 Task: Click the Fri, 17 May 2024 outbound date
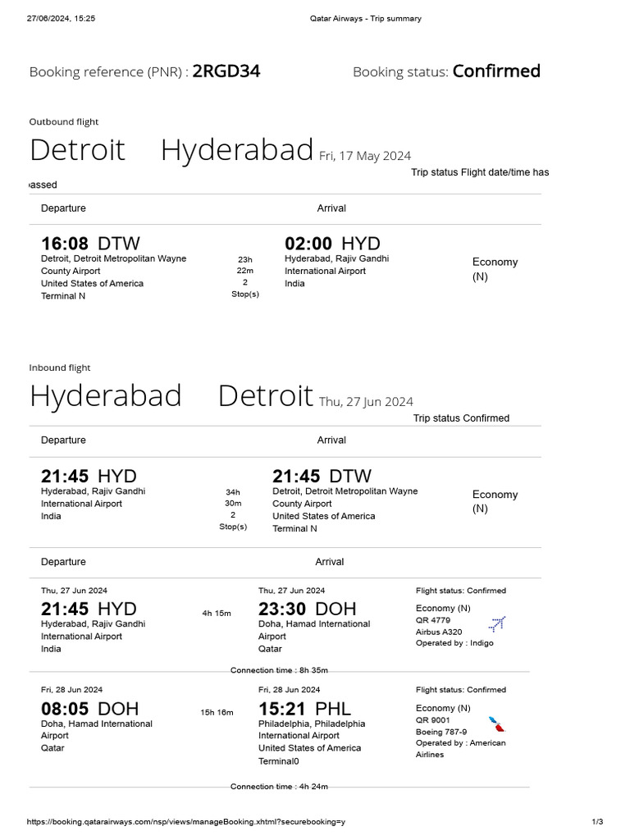tap(365, 156)
